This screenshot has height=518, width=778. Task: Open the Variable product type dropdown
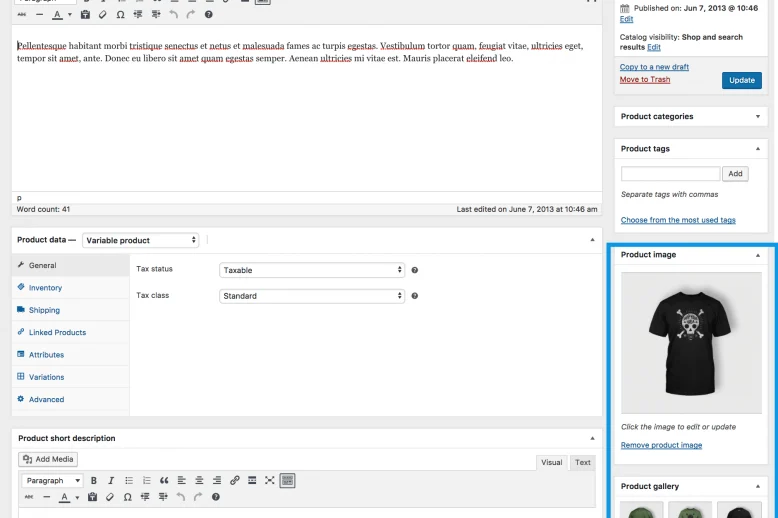(x=140, y=240)
